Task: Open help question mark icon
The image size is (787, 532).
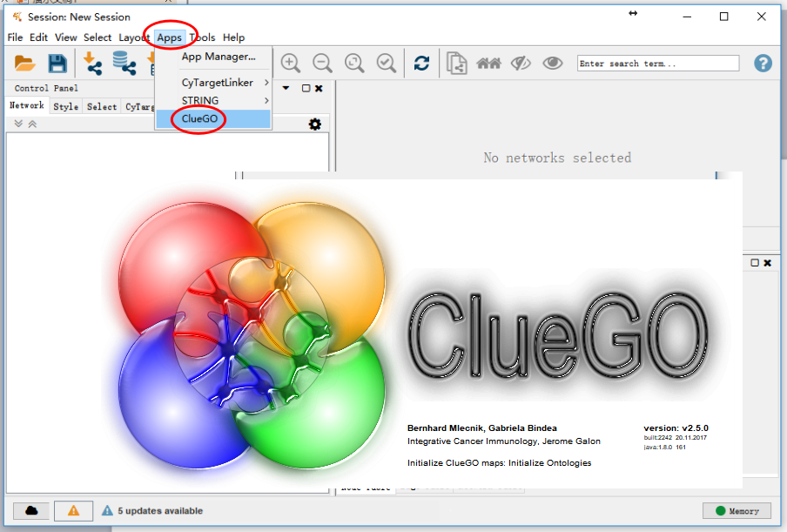Action: (763, 64)
